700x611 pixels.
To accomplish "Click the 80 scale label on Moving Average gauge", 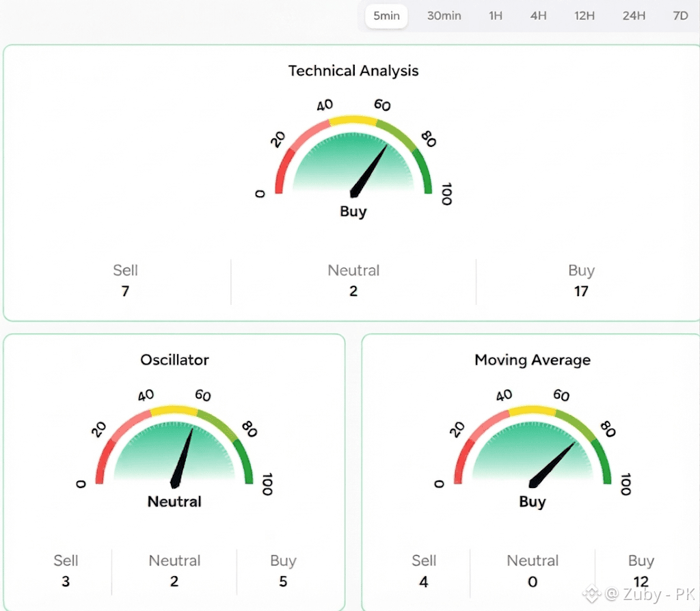I will pos(608,429).
